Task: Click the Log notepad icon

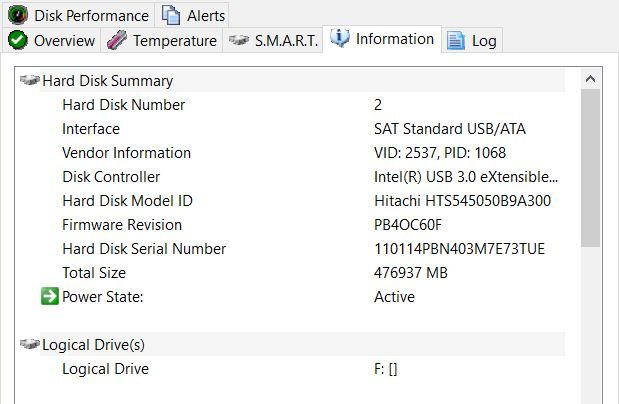Action: [x=456, y=40]
